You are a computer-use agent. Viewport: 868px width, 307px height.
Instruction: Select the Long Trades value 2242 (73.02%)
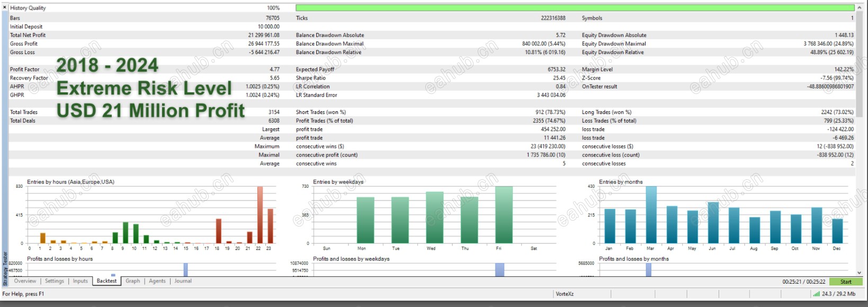pyautogui.click(x=837, y=112)
